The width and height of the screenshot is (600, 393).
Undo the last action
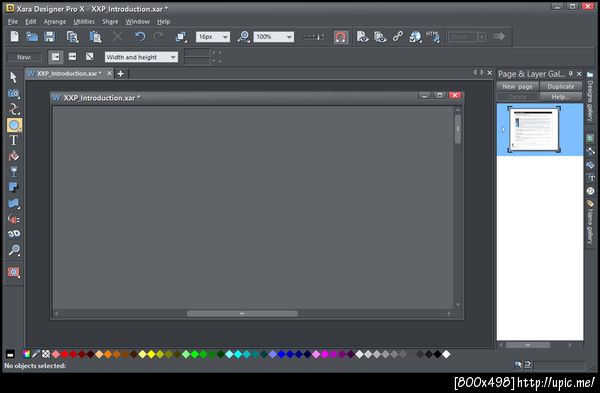pyautogui.click(x=140, y=37)
